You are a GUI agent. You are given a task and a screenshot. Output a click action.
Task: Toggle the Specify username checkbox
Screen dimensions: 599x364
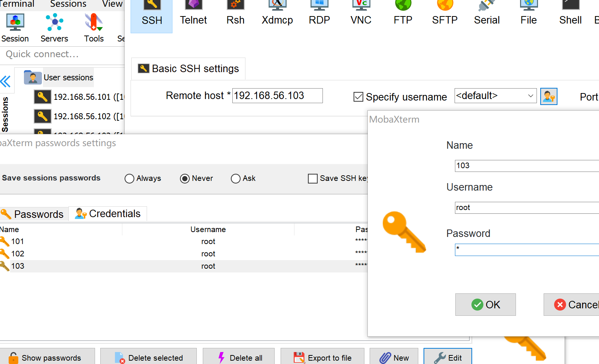(358, 97)
